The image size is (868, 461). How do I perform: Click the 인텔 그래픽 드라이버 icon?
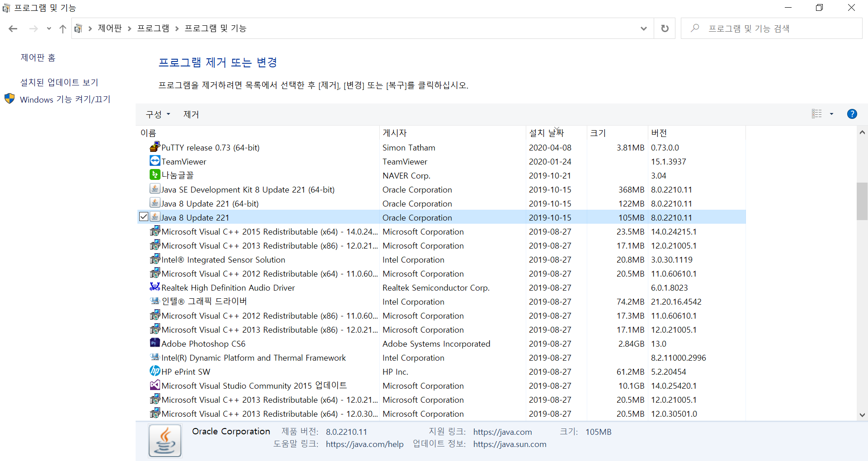click(x=155, y=301)
